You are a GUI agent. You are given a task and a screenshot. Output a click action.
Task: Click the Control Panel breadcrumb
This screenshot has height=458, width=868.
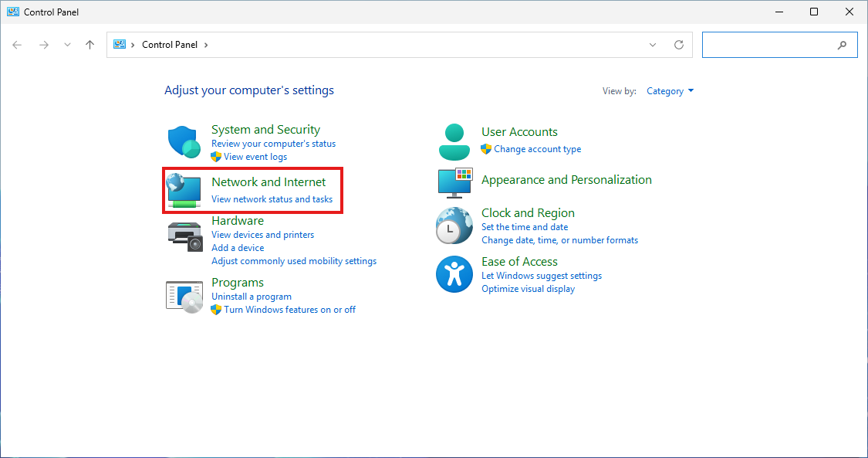pos(170,45)
